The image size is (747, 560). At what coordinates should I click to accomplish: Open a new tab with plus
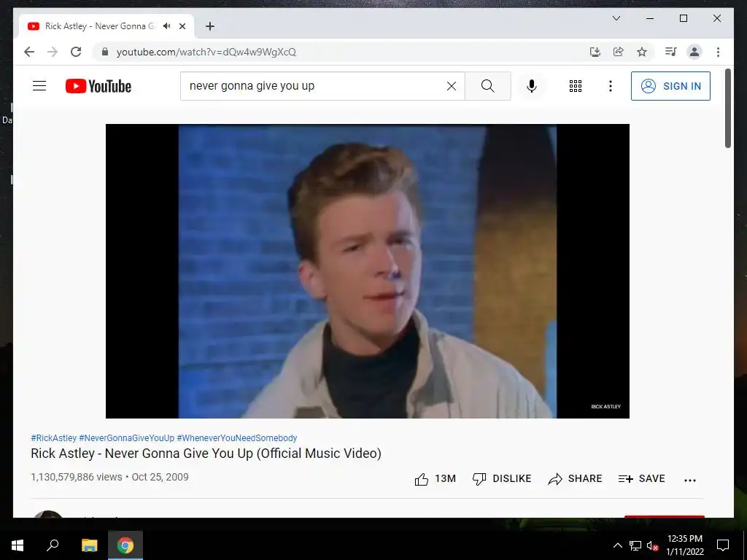(x=210, y=26)
